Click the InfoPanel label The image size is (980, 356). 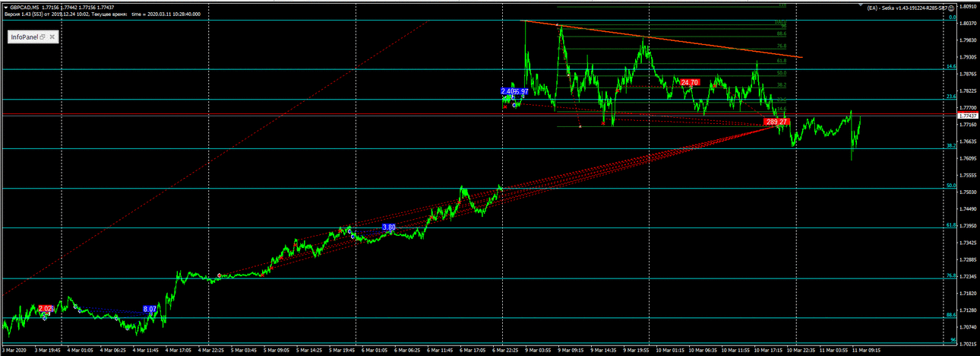[x=24, y=37]
